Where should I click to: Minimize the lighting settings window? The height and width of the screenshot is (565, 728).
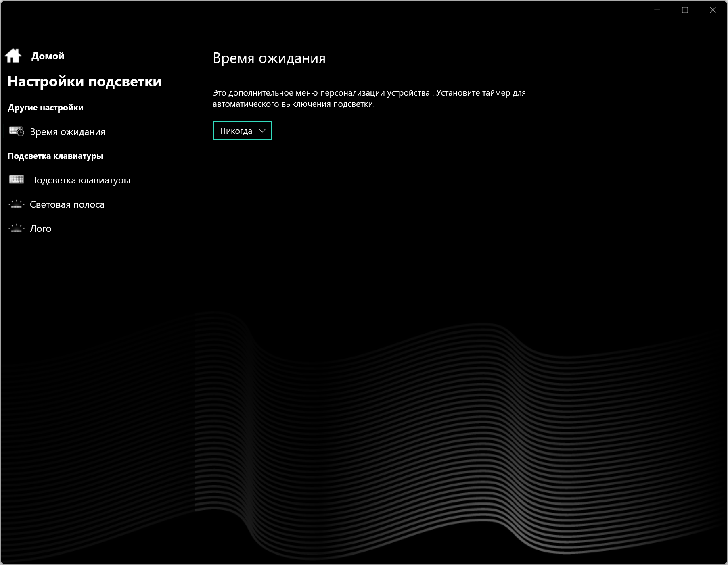point(657,10)
